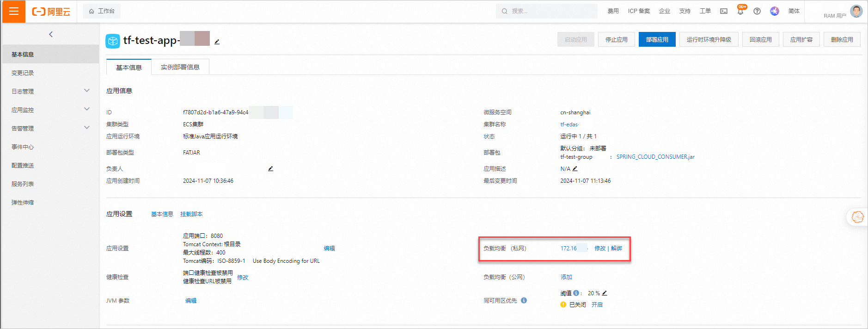Open 事件中心 in the sidebar
The image size is (868, 329).
pyautogui.click(x=50, y=147)
